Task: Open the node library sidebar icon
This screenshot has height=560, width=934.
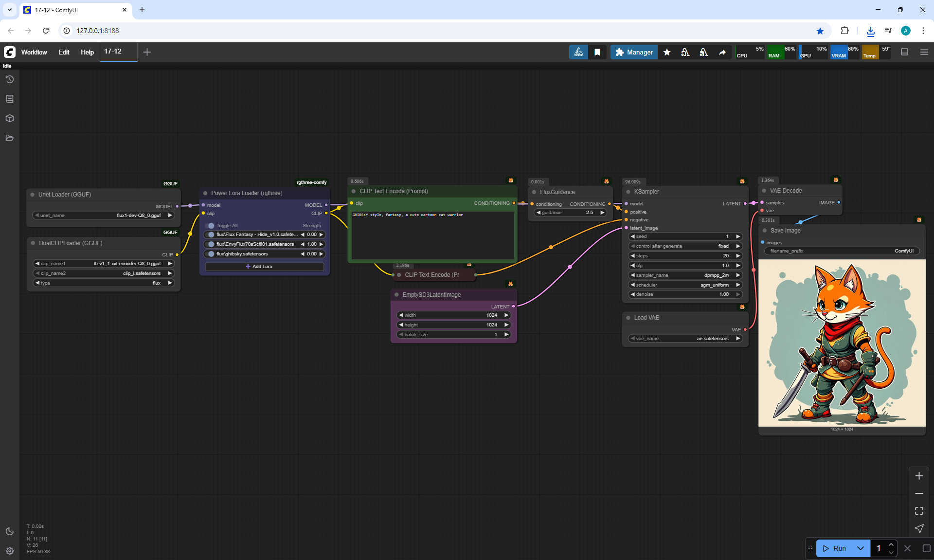Action: coord(10,99)
